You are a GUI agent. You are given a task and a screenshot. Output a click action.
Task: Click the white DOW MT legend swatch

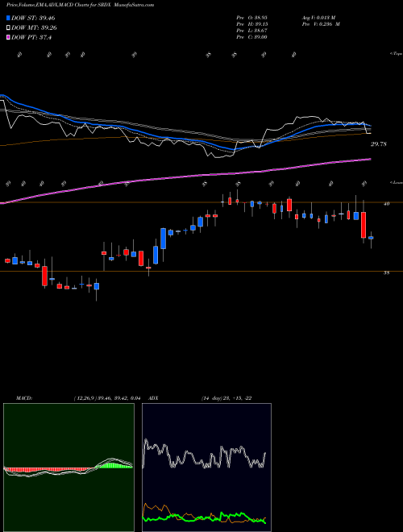click(8, 28)
